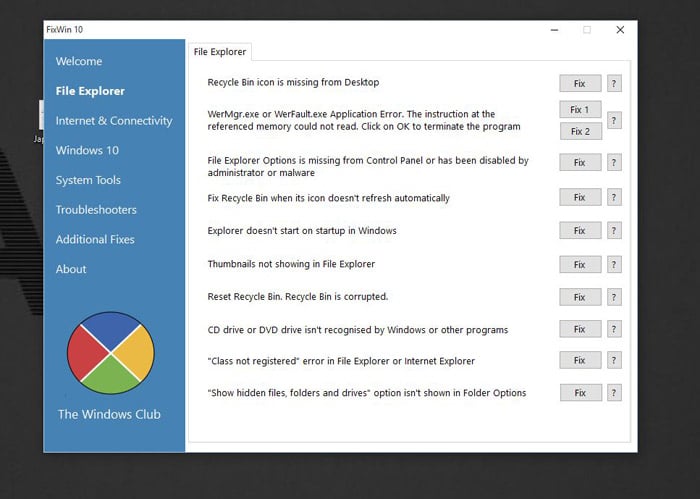Viewport: 700px width, 499px height.
Task: Open the About section
Action: pos(71,269)
